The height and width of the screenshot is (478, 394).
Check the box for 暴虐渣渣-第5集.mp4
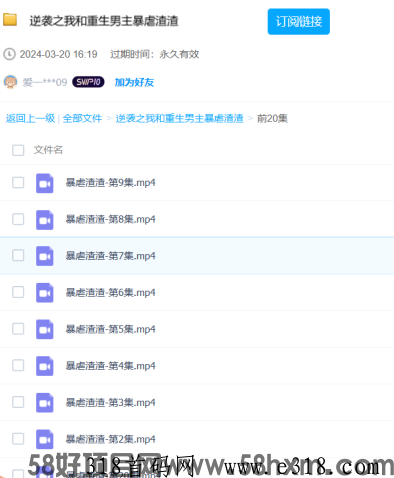pos(18,329)
